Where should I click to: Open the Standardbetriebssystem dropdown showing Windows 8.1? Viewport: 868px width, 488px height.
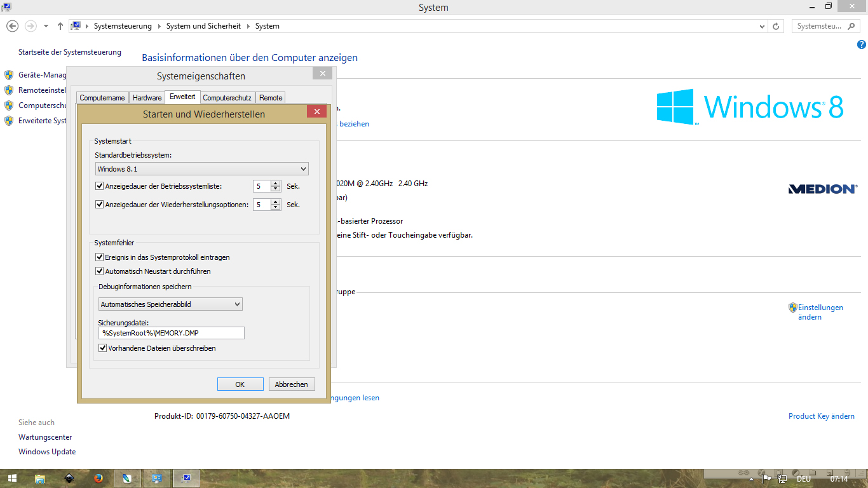201,169
